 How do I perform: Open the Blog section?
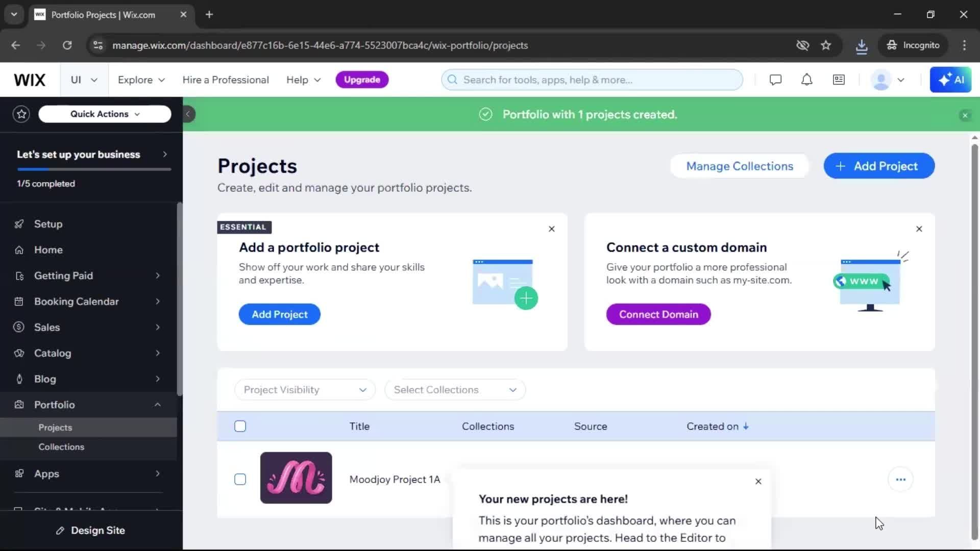click(45, 379)
